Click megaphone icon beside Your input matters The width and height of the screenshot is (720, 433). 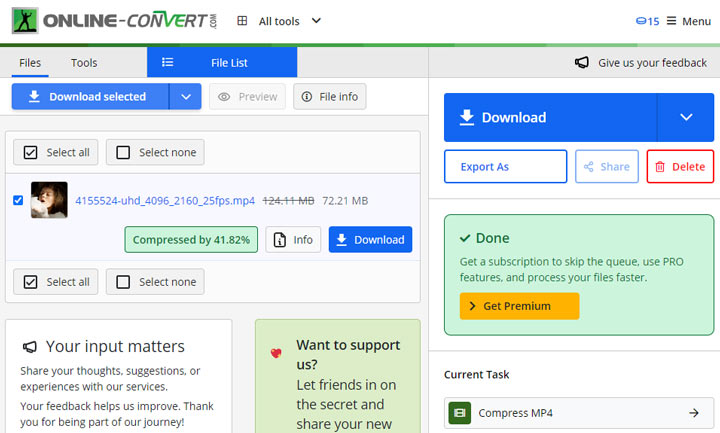coord(30,347)
